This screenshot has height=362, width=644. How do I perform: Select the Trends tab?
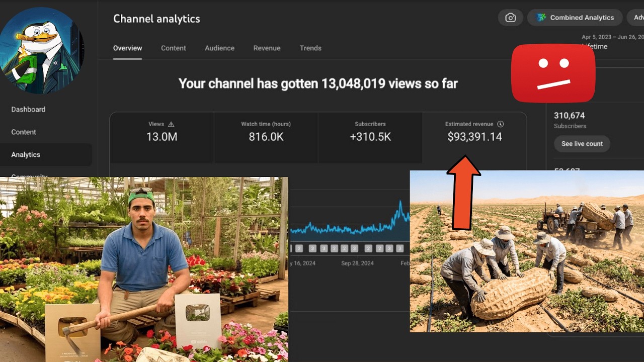[x=310, y=48]
